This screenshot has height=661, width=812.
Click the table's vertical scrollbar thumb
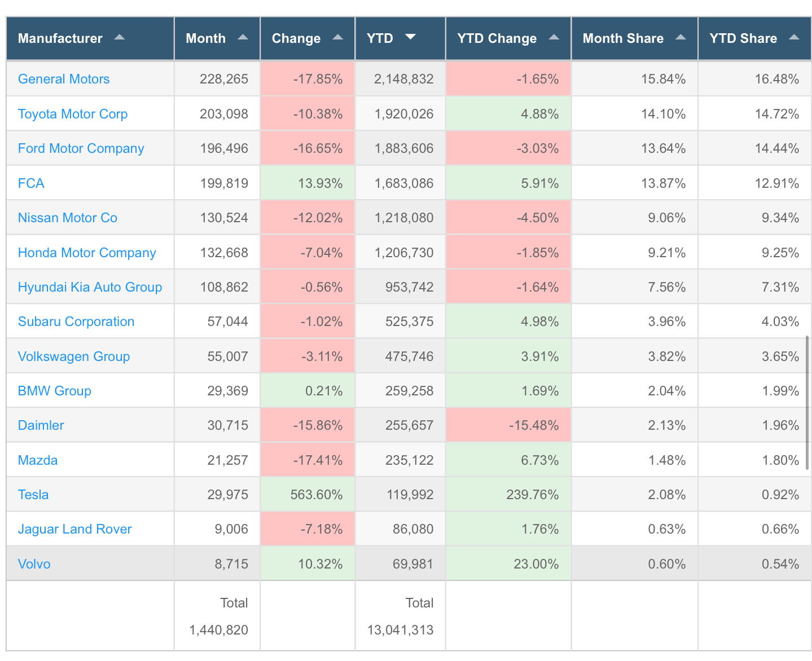click(808, 403)
